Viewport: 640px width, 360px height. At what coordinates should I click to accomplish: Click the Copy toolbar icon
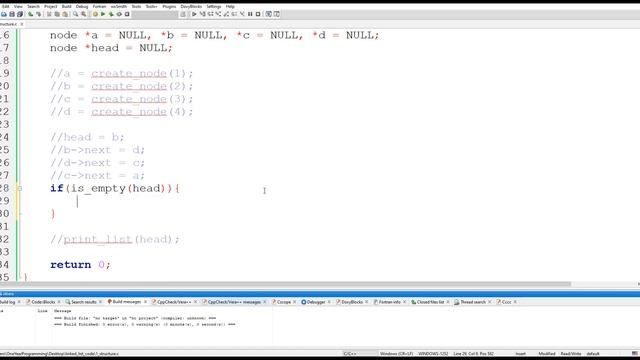point(57,14)
